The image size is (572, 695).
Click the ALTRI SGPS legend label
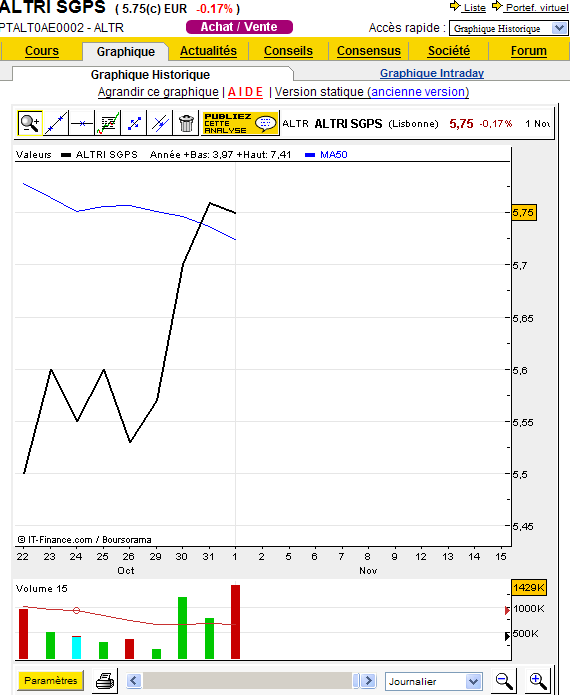[x=106, y=155]
